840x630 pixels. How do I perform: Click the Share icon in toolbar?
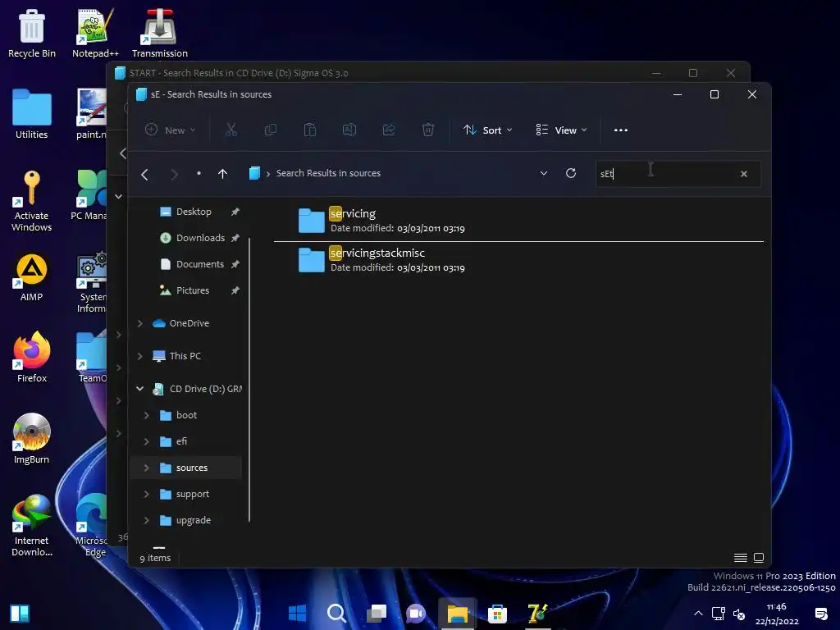(389, 130)
